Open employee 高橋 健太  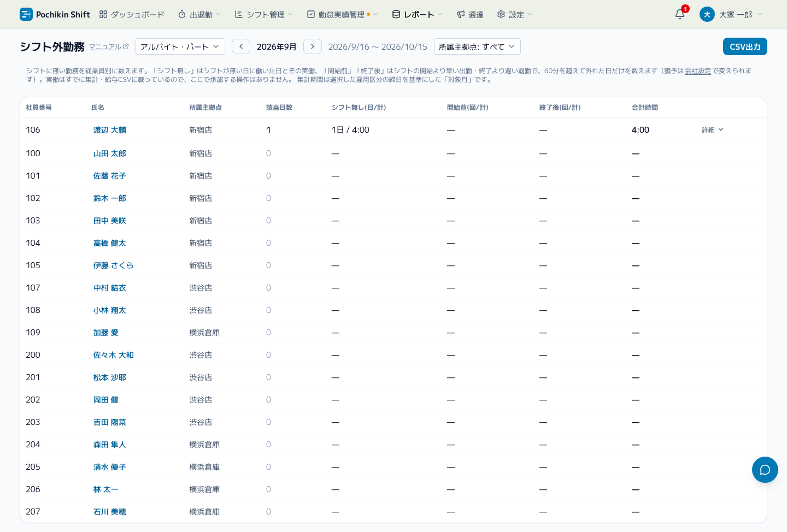tap(110, 243)
